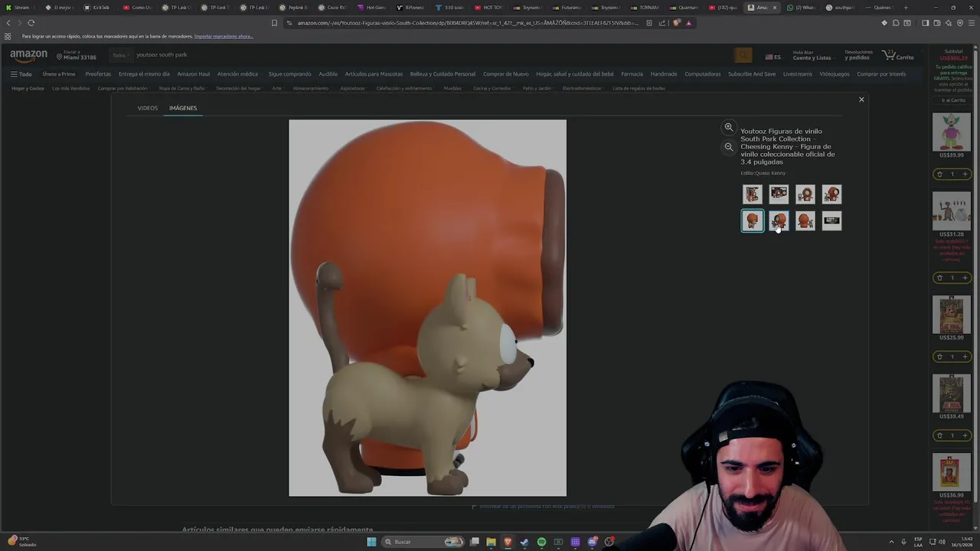The image size is (980, 551).
Task: Delete the US$25.99 item from cart
Action: (939, 357)
